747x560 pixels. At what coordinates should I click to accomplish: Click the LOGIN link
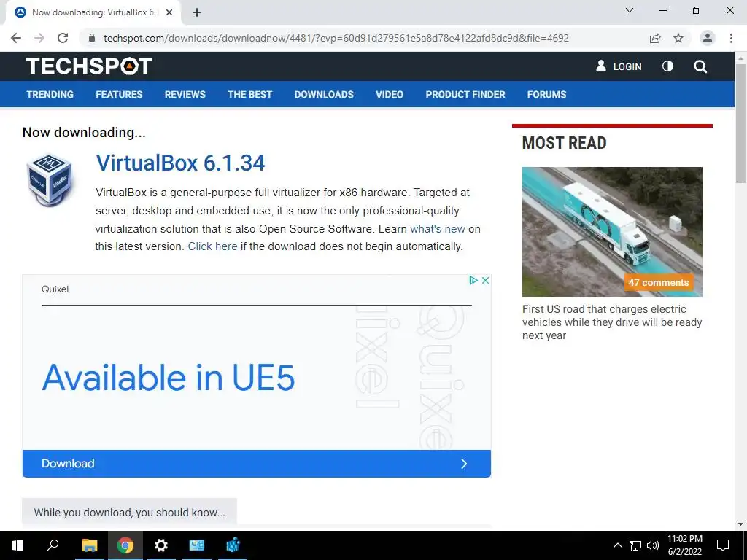click(627, 66)
